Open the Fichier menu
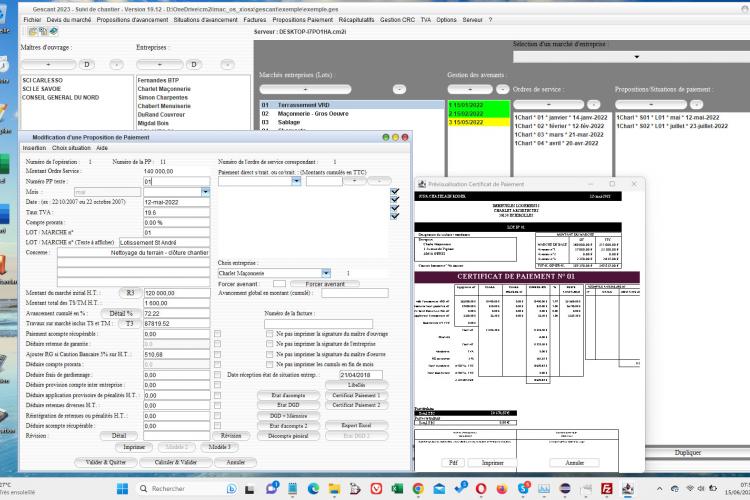The width and height of the screenshot is (750, 500). tap(32, 20)
